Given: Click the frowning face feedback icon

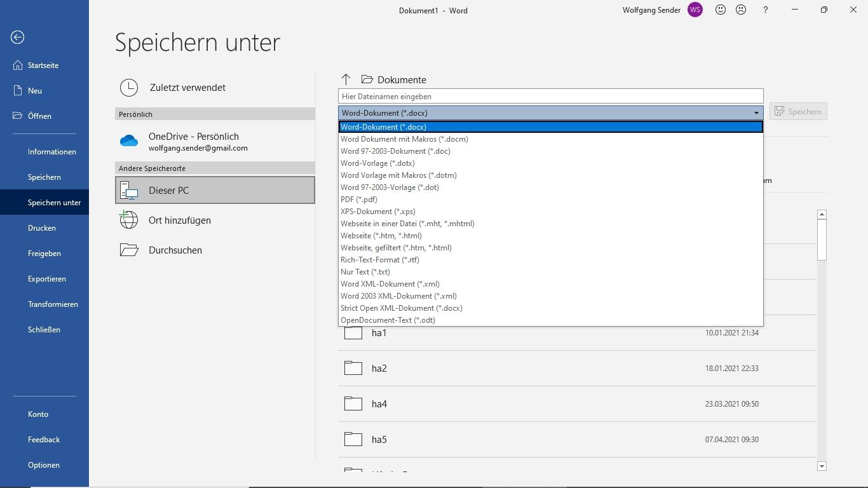Looking at the screenshot, I should pyautogui.click(x=741, y=10).
